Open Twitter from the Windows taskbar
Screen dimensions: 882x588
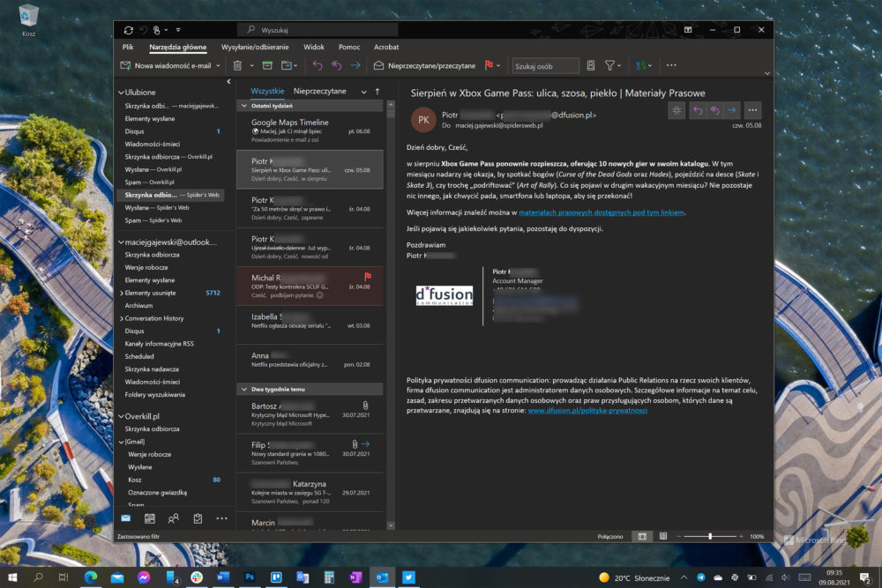(409, 577)
